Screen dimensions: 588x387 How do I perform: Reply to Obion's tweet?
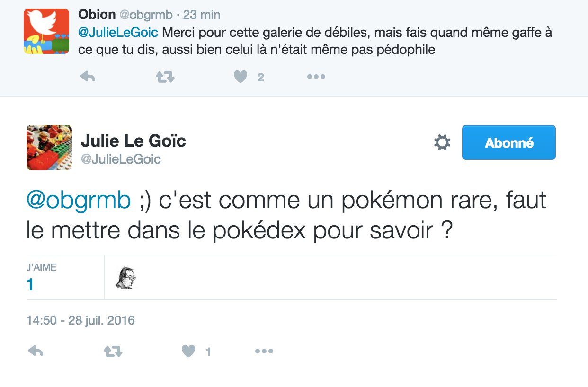[x=87, y=77]
